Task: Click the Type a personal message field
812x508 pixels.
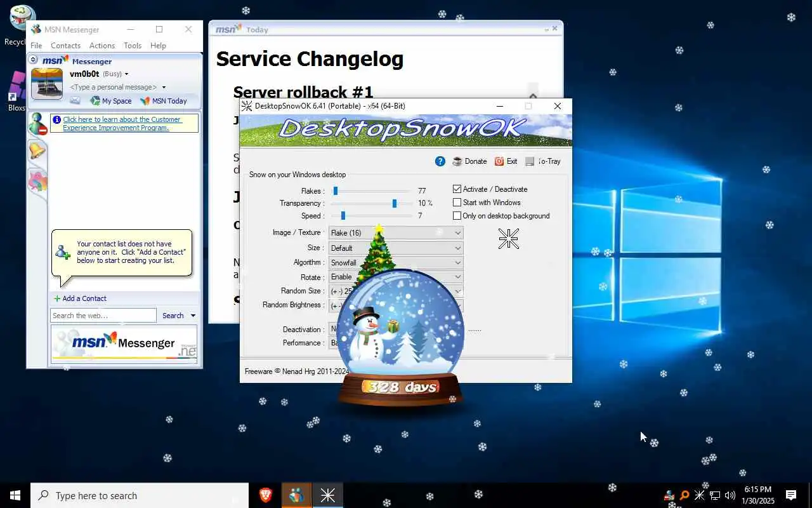Action: coord(114,87)
